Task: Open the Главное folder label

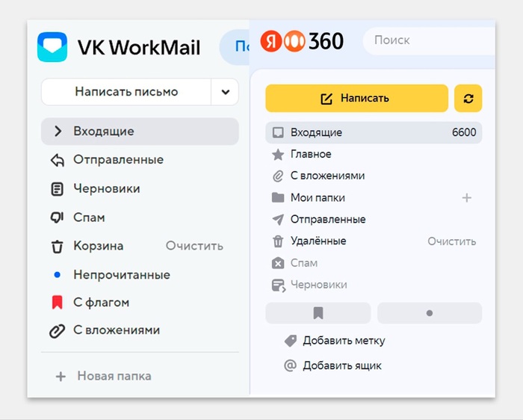Action: coord(311,154)
